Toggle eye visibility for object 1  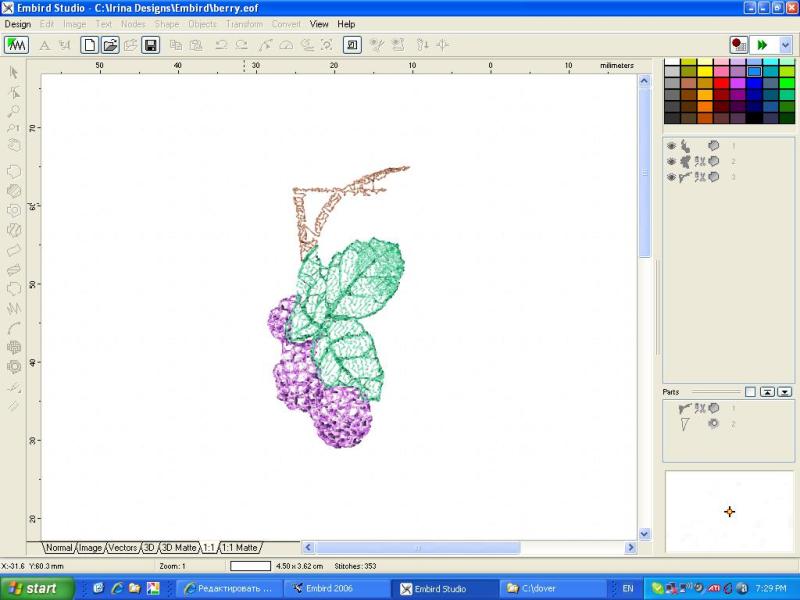coord(671,146)
